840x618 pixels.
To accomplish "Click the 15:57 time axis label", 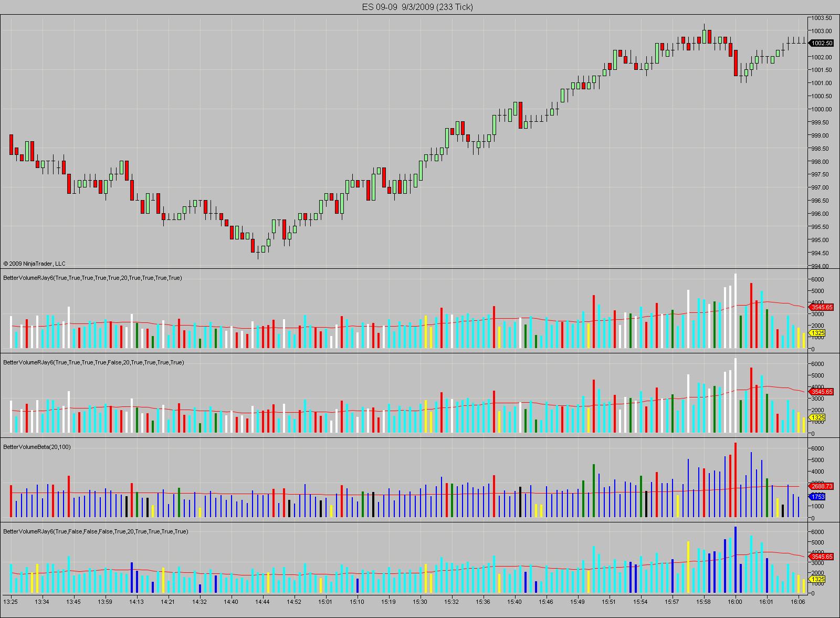I will (672, 602).
